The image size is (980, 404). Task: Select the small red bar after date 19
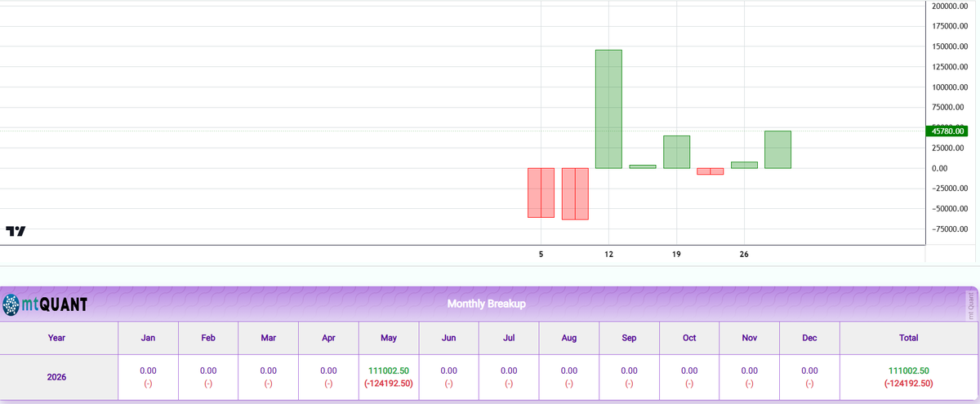pyautogui.click(x=710, y=171)
